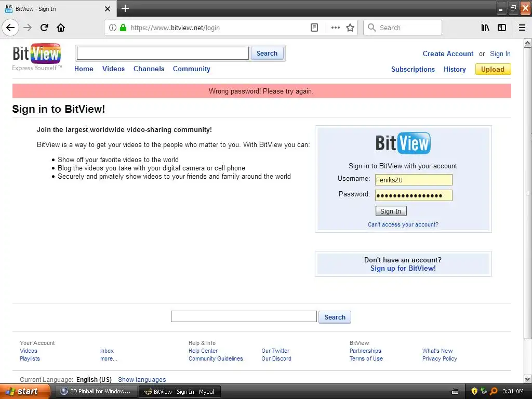
Task: Open footer Inbox link
Action: 107,351
